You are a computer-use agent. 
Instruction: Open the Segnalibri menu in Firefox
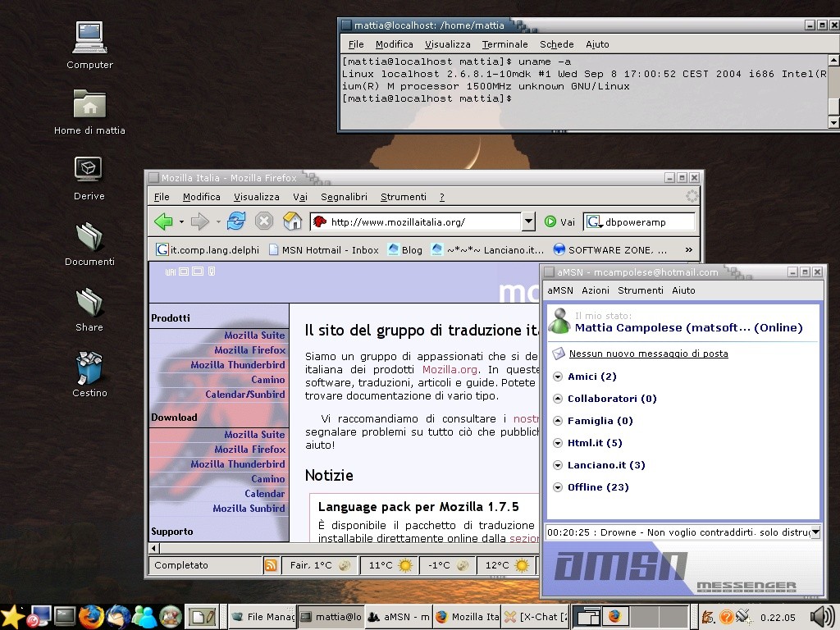coord(344,197)
